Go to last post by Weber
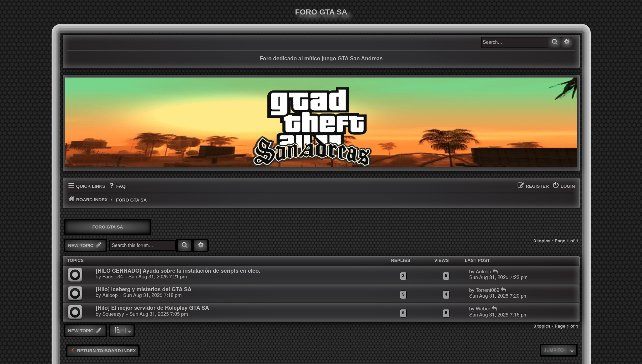Viewport: 642px width, 364px height. coord(494,308)
